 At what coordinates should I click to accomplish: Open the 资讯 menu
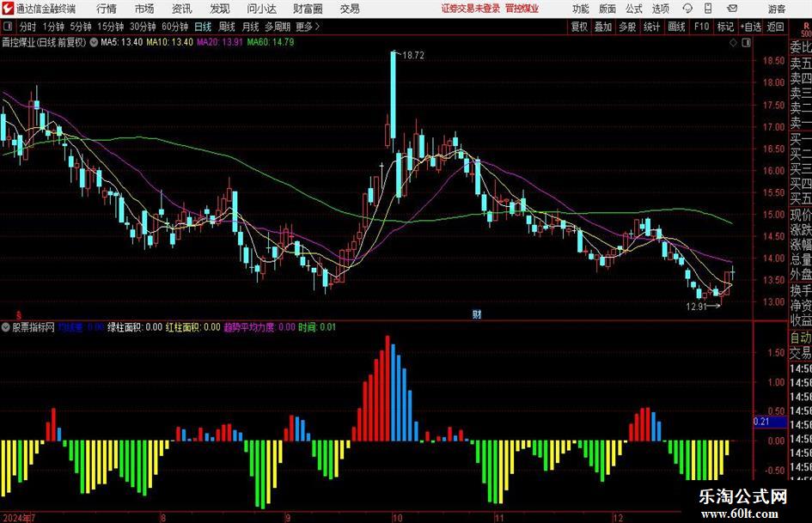click(182, 9)
